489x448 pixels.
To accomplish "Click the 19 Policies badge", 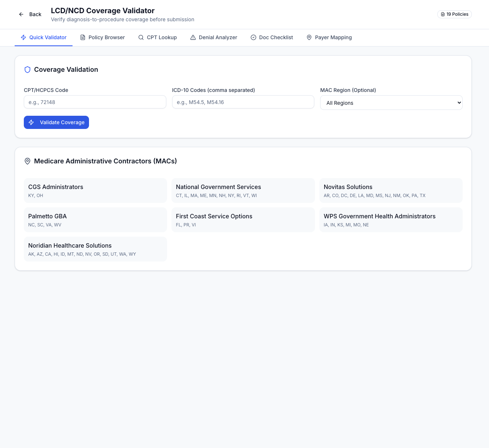I will (454, 14).
